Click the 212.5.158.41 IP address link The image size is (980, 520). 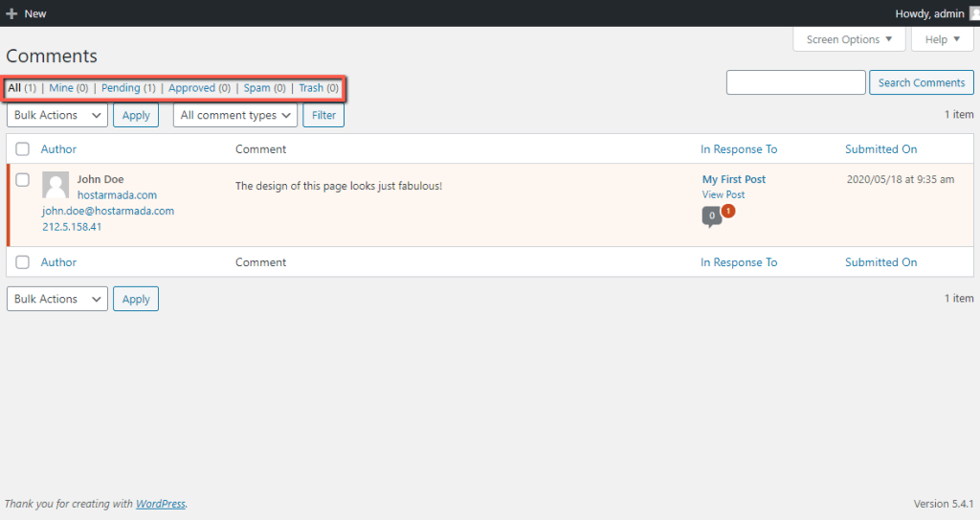click(72, 227)
